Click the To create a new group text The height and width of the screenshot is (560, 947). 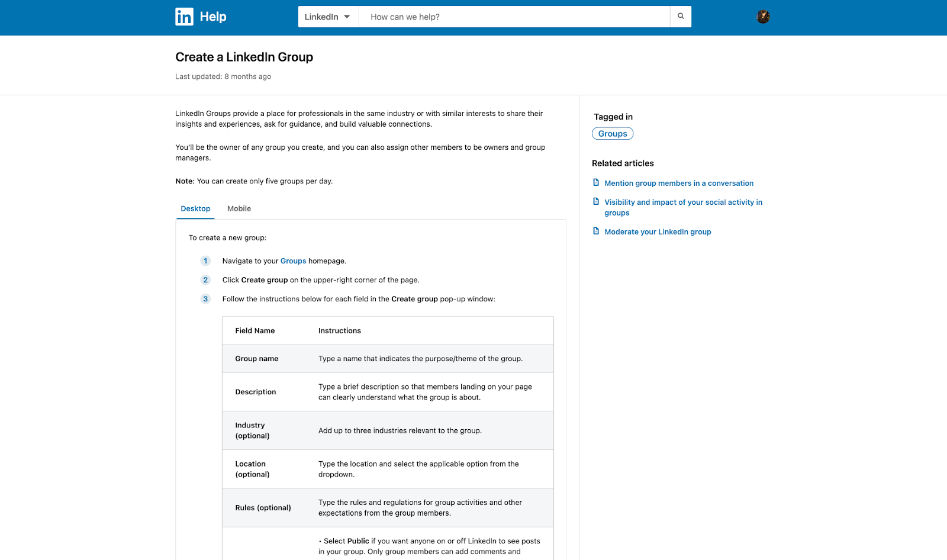pos(227,238)
